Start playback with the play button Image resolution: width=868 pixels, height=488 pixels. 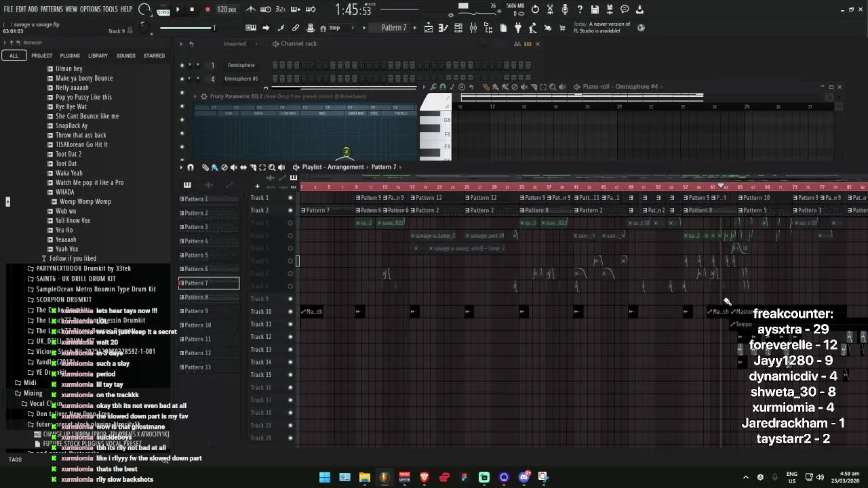(178, 9)
